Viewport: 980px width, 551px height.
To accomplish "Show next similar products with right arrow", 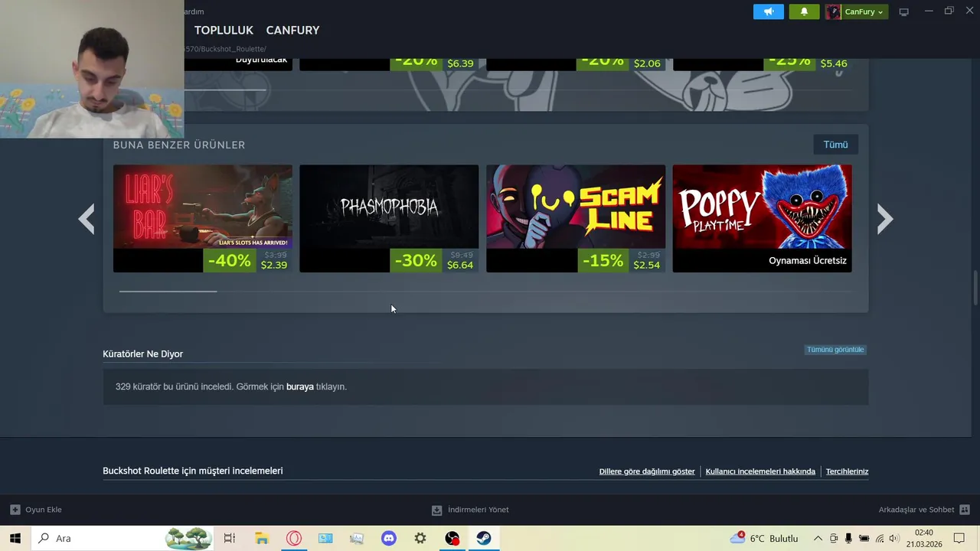I will pos(885,219).
